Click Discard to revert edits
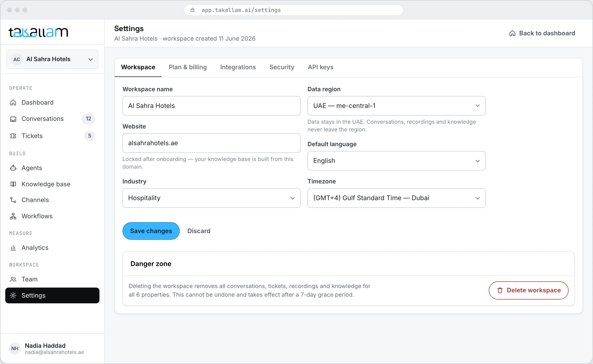 (x=199, y=231)
